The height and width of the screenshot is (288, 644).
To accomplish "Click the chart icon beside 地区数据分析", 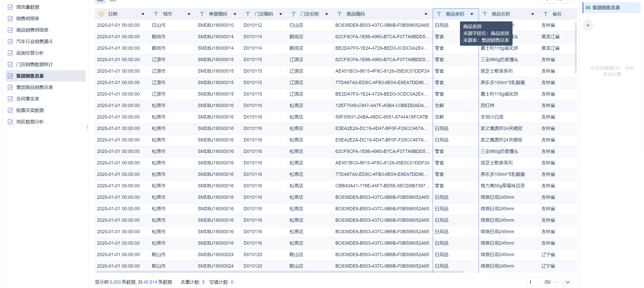I will tap(10, 122).
